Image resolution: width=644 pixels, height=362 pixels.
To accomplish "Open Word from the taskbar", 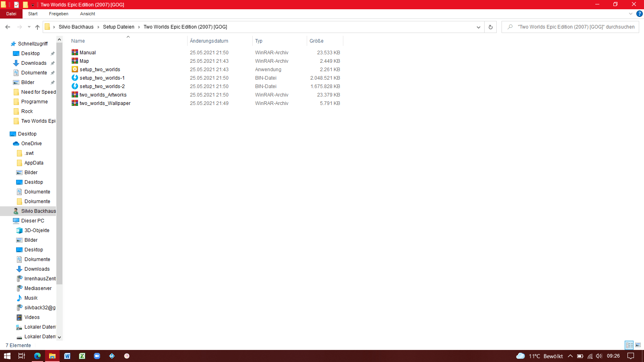I will 67,356.
